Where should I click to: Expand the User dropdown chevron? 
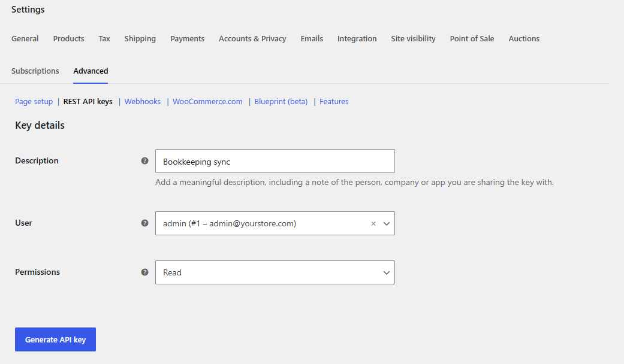[x=387, y=224]
